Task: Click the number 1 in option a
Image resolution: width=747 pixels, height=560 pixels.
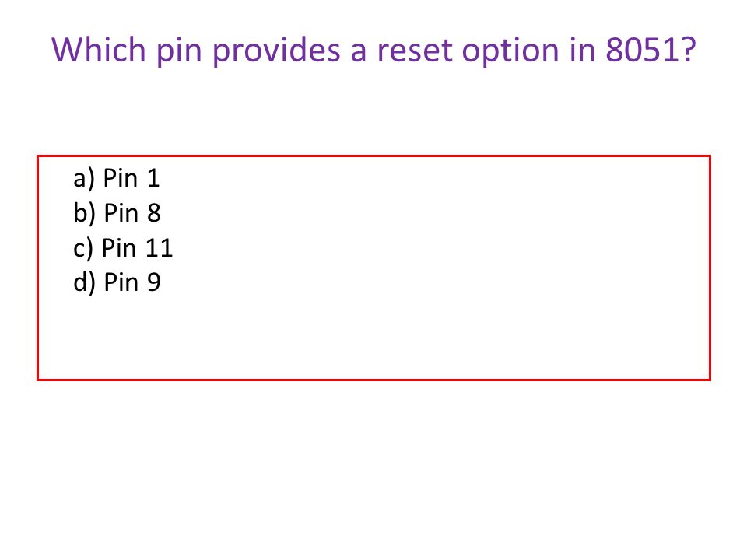Action: [153, 178]
